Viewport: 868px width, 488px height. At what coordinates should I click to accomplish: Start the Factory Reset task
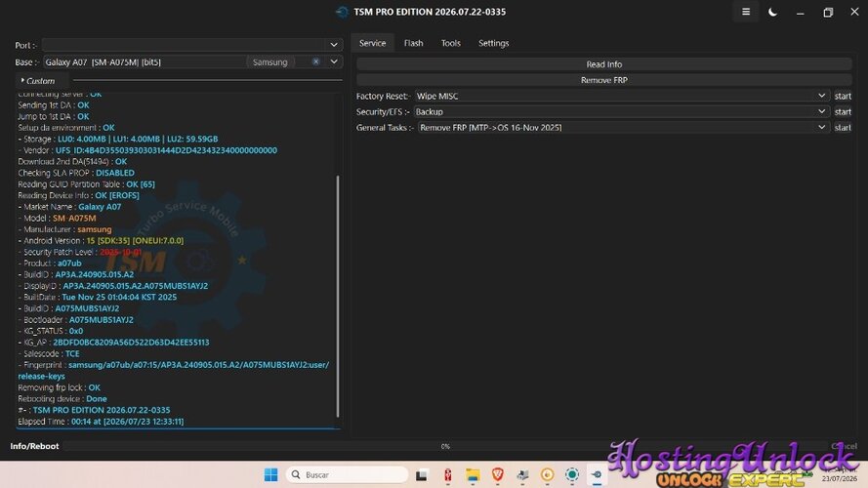[843, 96]
